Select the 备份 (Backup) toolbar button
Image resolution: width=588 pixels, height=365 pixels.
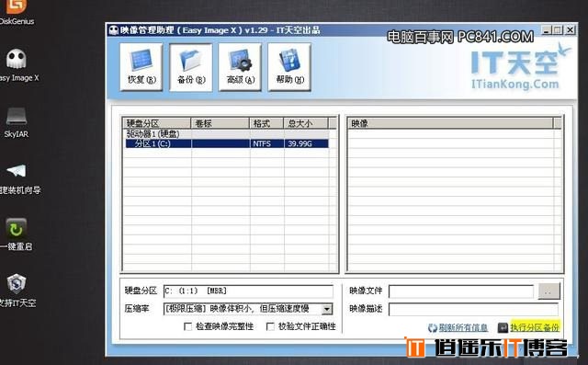(x=191, y=67)
